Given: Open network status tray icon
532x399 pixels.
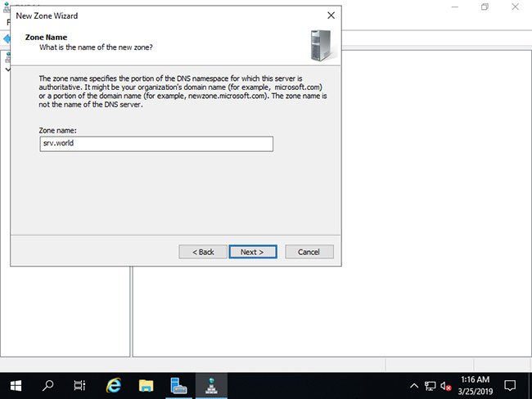Looking at the screenshot, I should point(431,386).
